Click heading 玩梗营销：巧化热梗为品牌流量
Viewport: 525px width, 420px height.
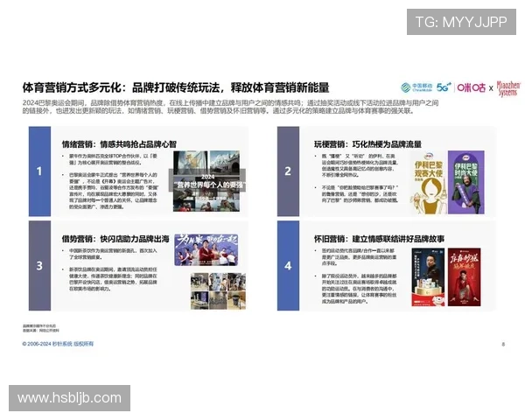pos(367,144)
